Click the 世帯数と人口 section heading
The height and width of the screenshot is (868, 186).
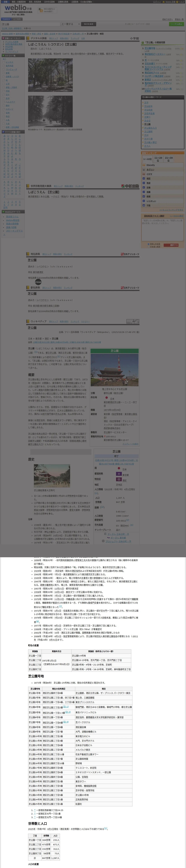(38, 824)
